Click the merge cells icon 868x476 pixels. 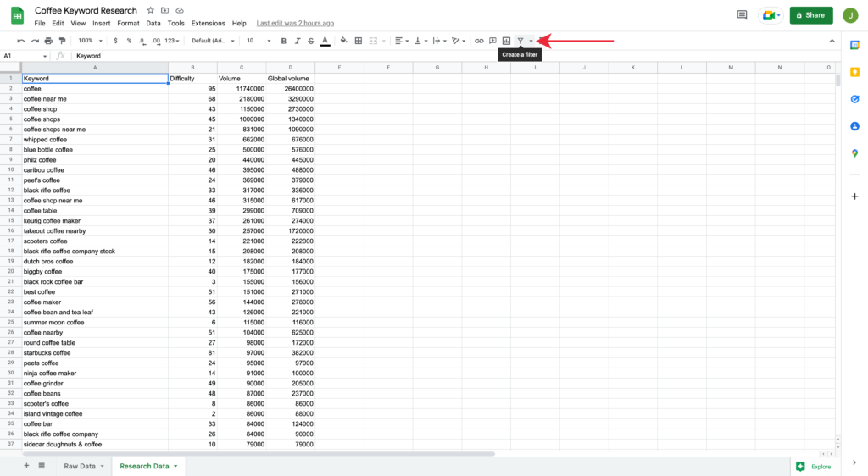click(x=373, y=41)
